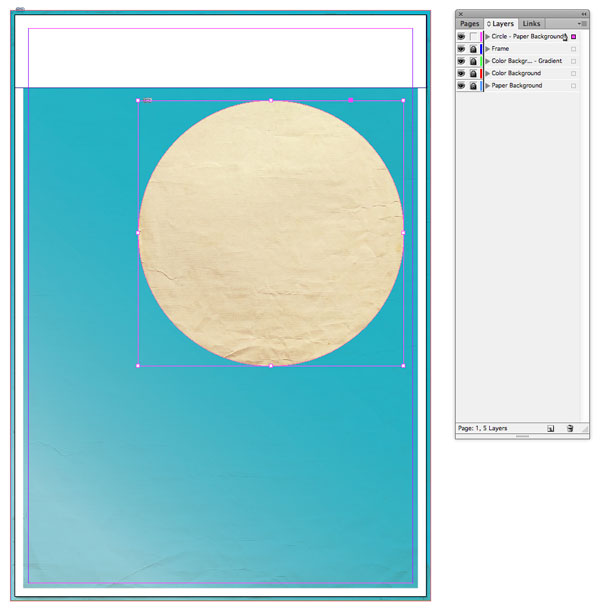Click the Page: 1, 5 Layers status text
The width and height of the screenshot is (600, 612).
click(482, 428)
